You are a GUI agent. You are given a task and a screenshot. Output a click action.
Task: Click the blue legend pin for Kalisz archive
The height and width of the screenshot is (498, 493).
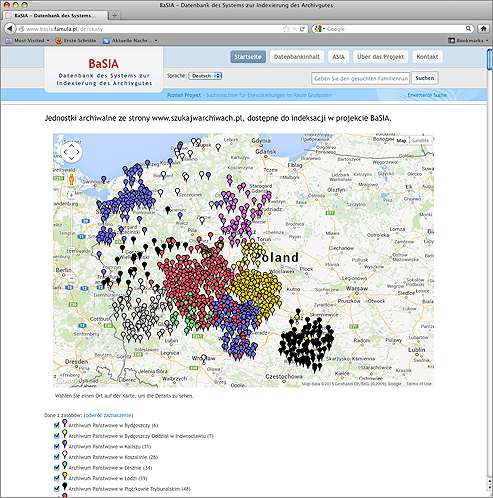(65, 444)
